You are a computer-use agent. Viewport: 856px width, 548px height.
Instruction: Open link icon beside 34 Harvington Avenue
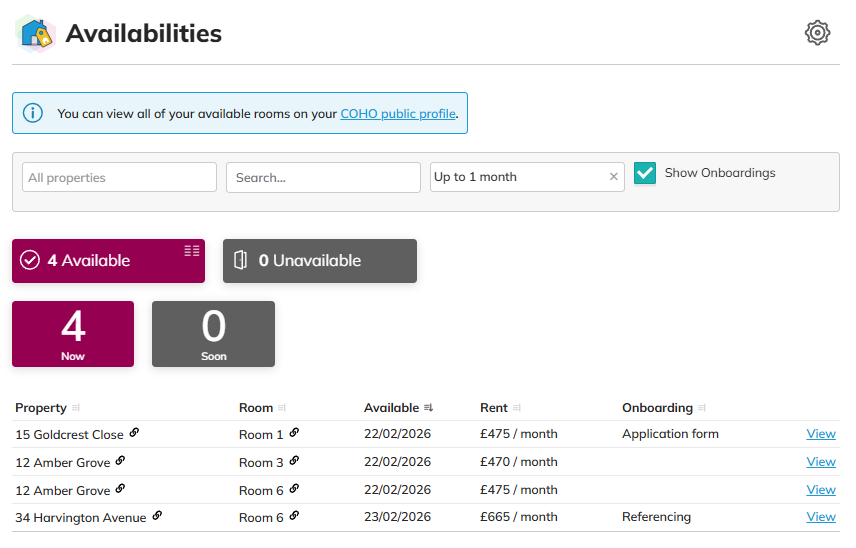(157, 516)
